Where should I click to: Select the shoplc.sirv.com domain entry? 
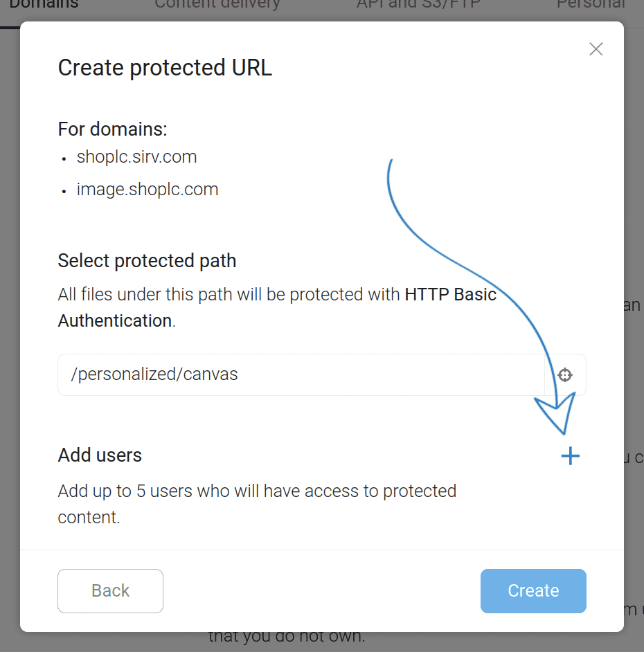pos(136,157)
